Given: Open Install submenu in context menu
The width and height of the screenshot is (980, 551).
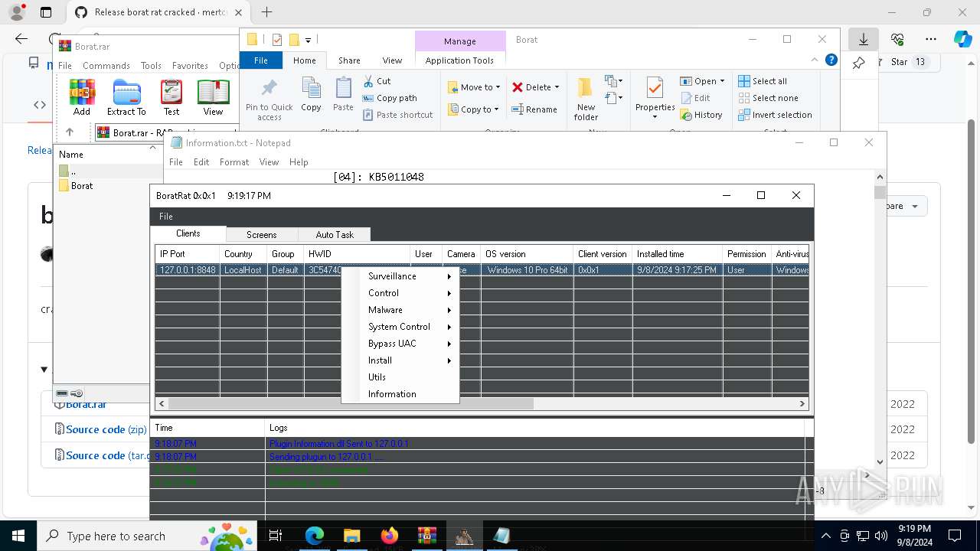Looking at the screenshot, I should point(400,360).
